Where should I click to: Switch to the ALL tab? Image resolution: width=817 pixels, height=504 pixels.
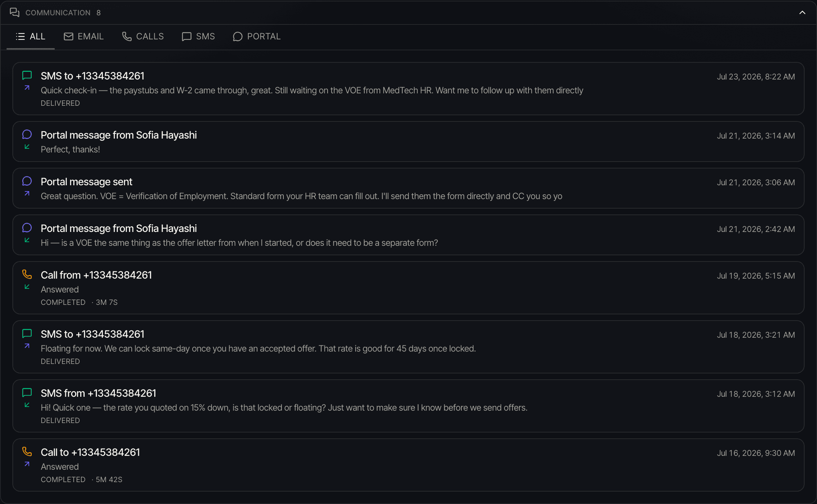31,36
